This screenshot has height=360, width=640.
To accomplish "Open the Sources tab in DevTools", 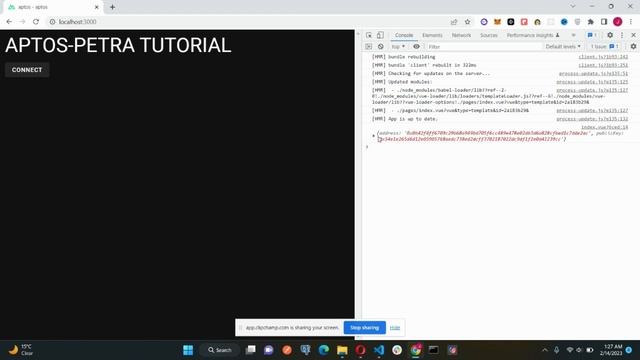I will (x=489, y=36).
